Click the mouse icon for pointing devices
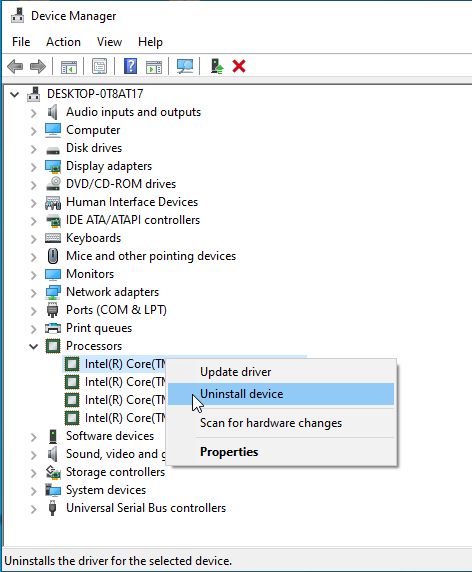Screen dimensions: 472x572 click(x=53, y=256)
